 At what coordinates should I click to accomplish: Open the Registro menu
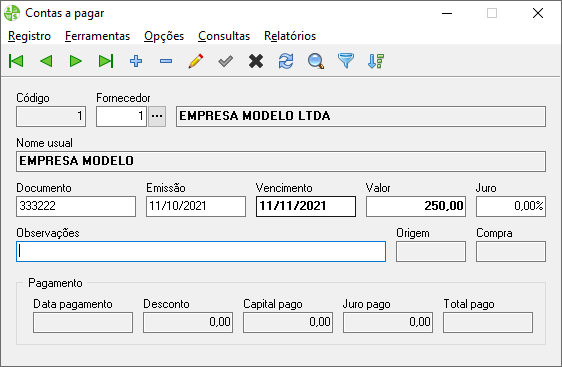pos(29,36)
